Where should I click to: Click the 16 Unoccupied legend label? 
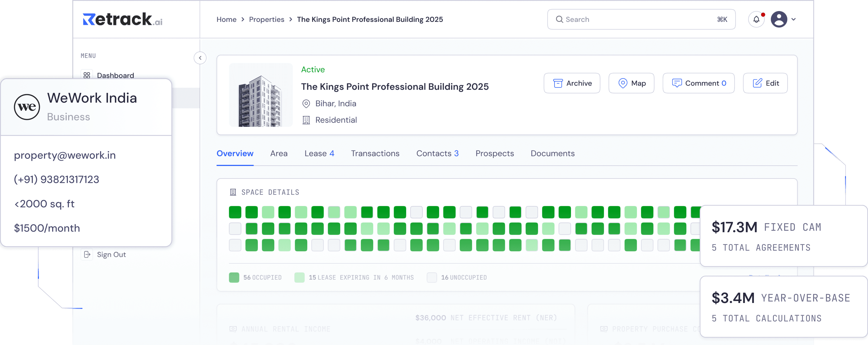(464, 277)
